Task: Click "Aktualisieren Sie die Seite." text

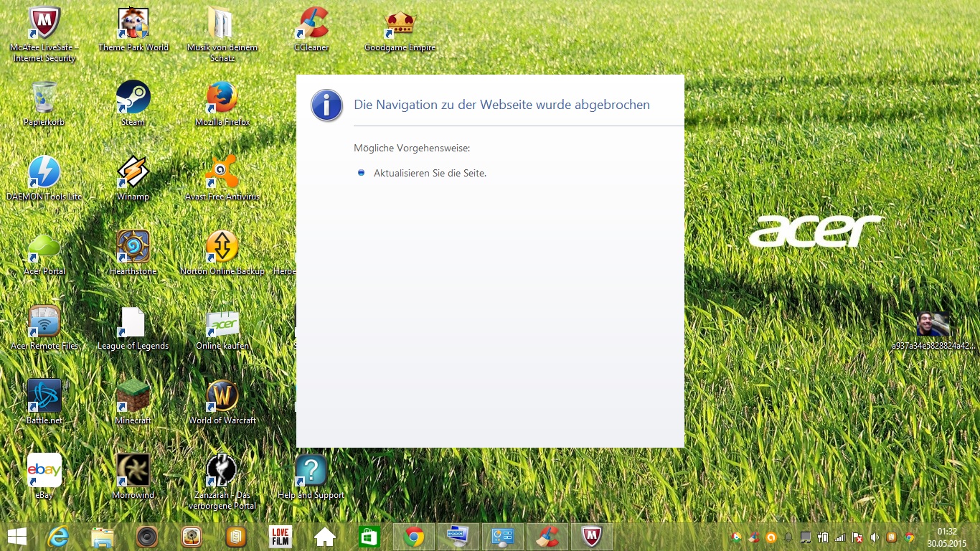Action: [430, 173]
